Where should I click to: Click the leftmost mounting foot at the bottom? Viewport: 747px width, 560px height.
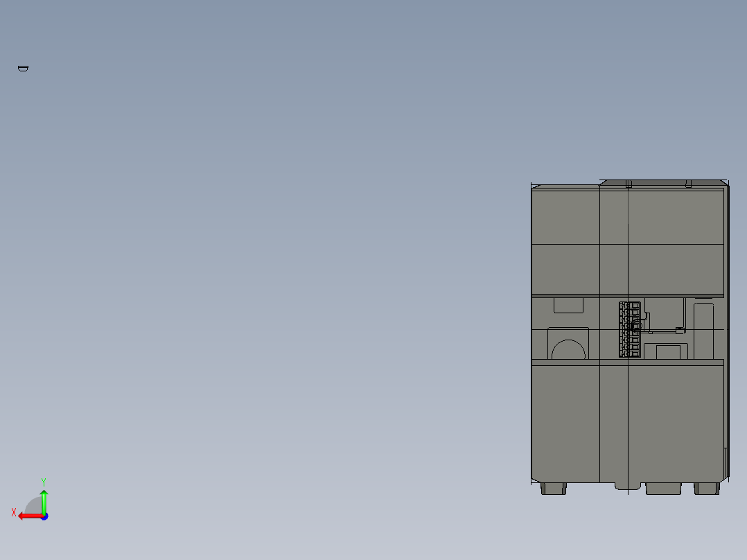(x=552, y=489)
